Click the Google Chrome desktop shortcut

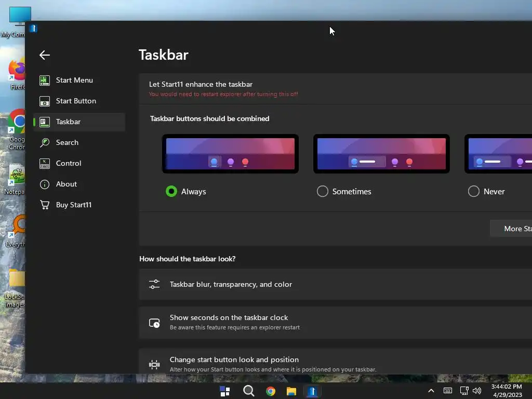coord(16,129)
